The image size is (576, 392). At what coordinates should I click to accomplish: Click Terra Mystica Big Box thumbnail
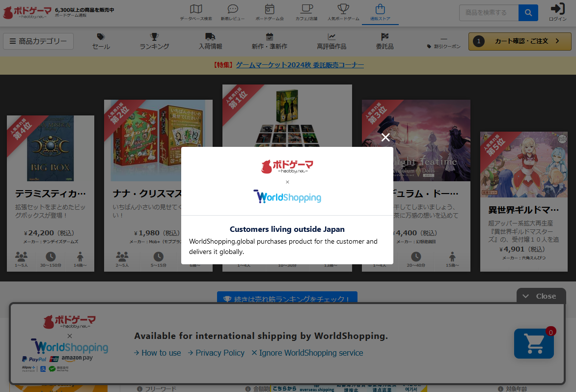click(x=50, y=148)
